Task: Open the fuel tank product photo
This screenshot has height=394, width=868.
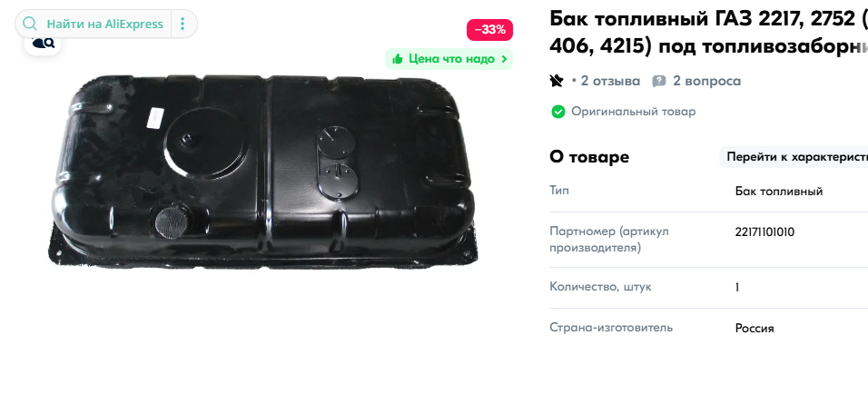Action: pyautogui.click(x=263, y=172)
